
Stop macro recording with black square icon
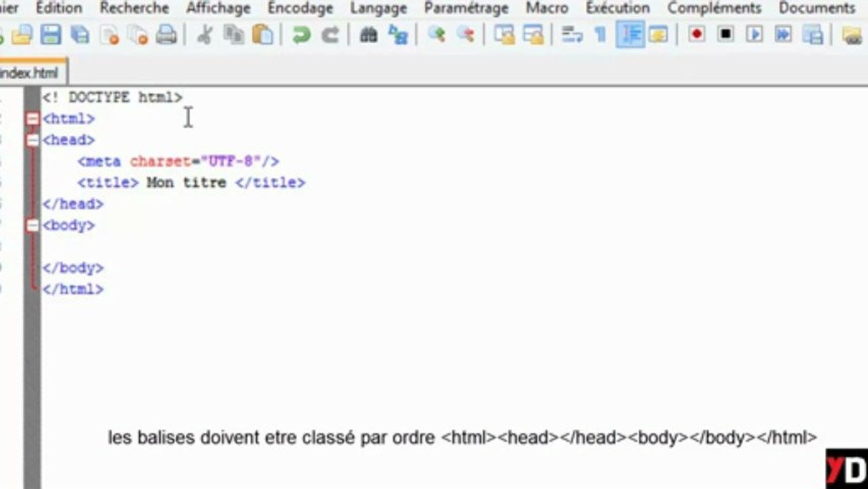point(725,34)
